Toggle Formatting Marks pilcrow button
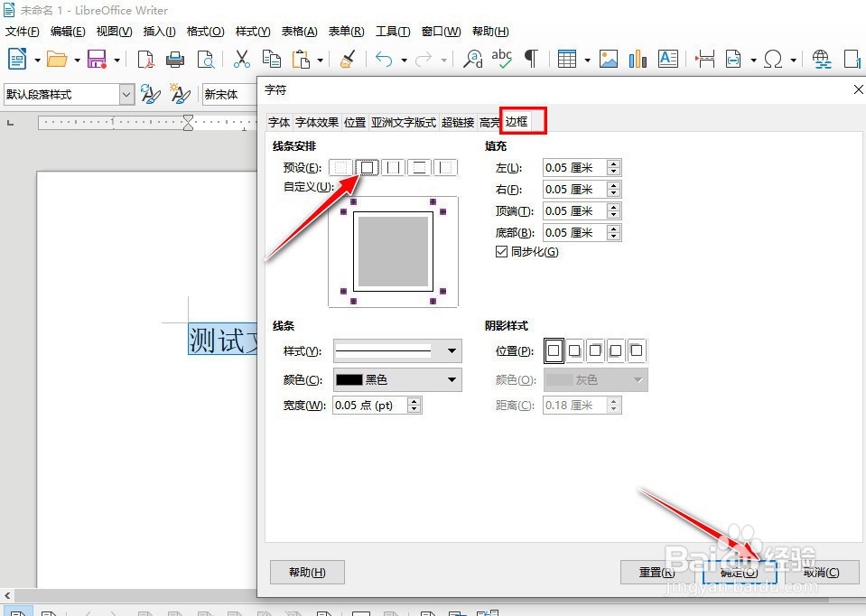 point(531,59)
